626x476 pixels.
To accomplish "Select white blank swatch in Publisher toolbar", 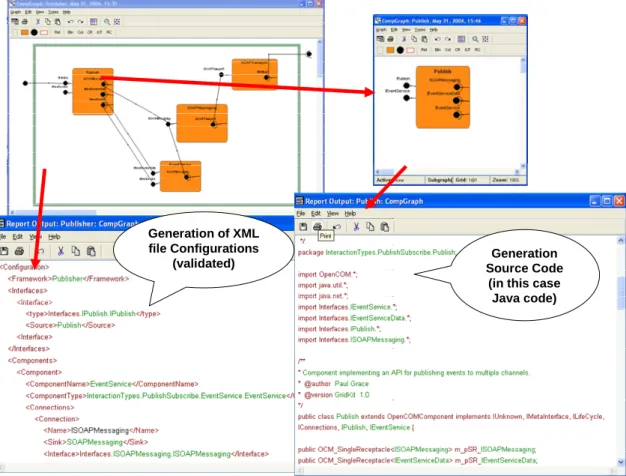I will pos(15,32).
